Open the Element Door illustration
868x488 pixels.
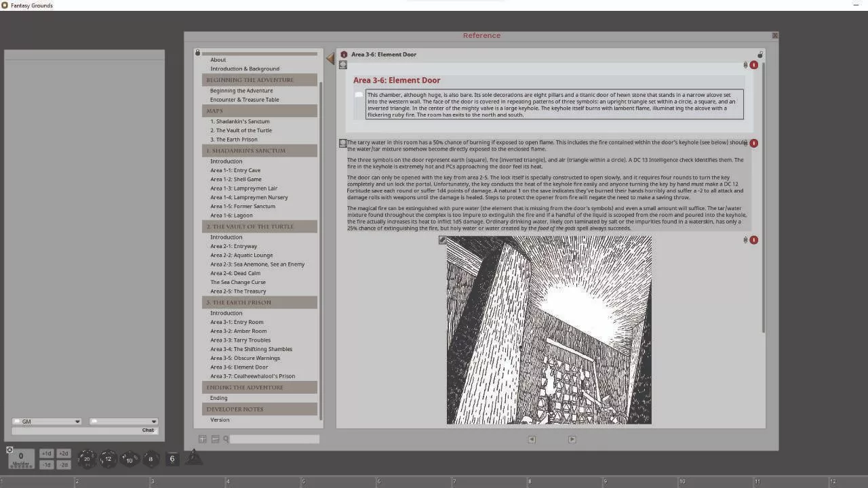549,330
